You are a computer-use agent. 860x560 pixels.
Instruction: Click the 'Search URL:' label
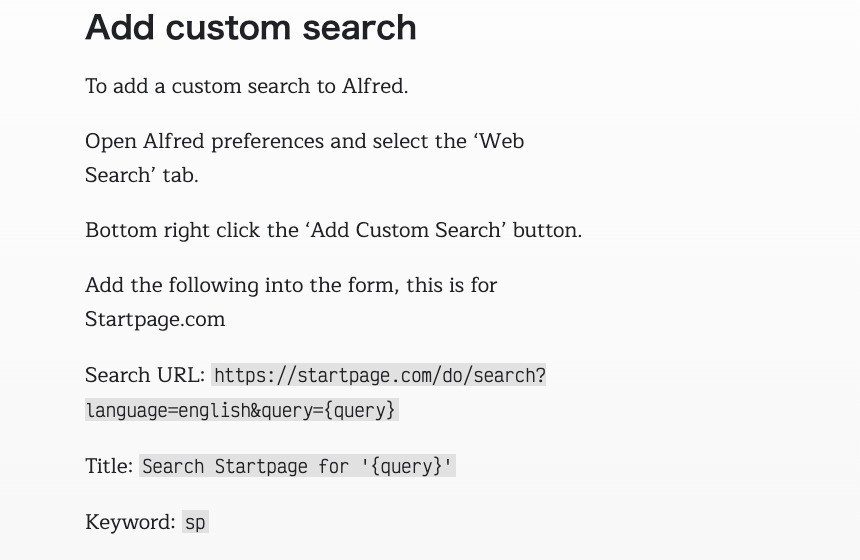pyautogui.click(x=145, y=375)
